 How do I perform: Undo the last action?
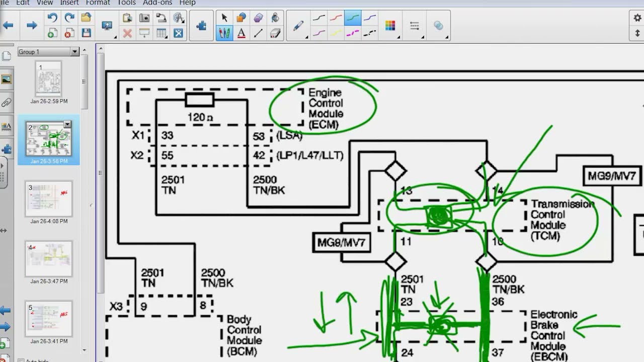pos(52,18)
